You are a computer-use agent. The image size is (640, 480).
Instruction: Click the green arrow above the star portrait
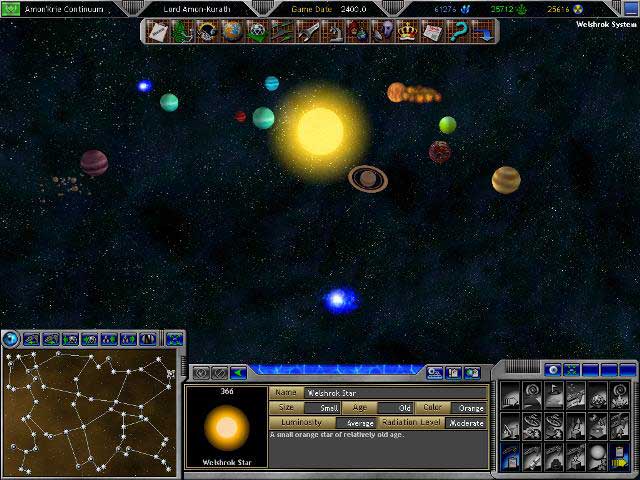239,373
